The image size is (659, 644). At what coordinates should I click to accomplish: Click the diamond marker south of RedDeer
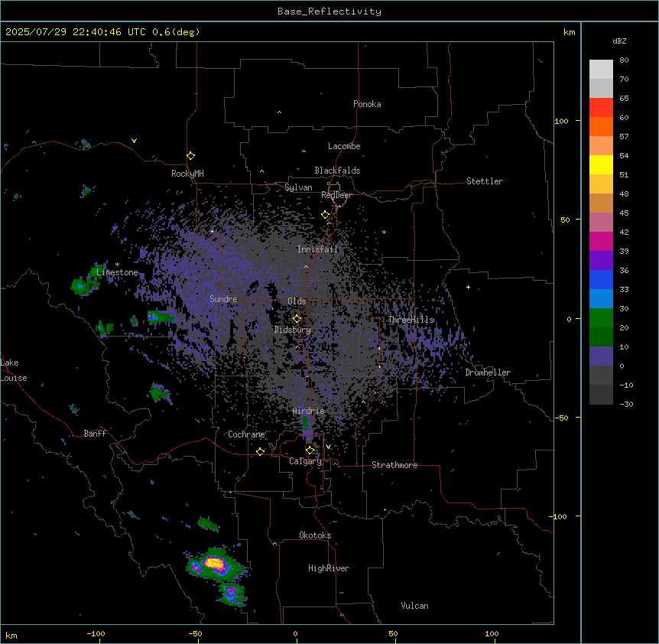[326, 215]
